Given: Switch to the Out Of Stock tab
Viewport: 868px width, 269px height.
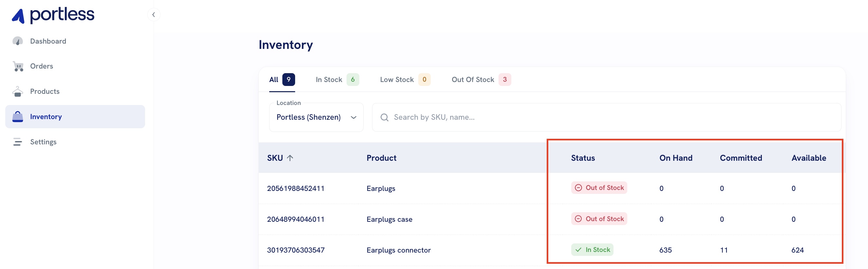Looking at the screenshot, I should 481,80.
